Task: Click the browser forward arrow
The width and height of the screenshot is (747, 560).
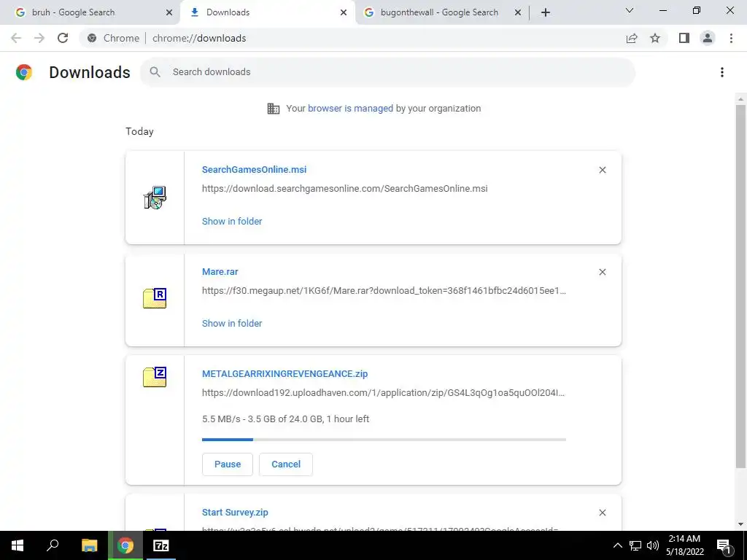Action: coord(39,38)
